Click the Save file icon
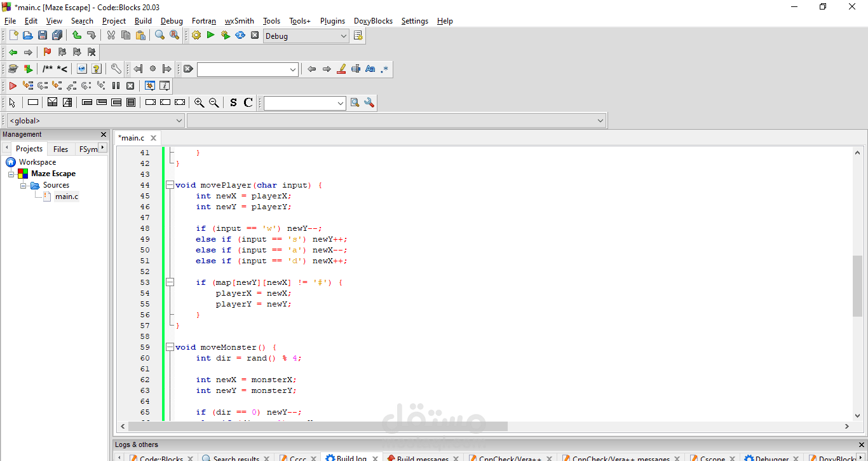The height and width of the screenshot is (461, 868). coord(43,36)
